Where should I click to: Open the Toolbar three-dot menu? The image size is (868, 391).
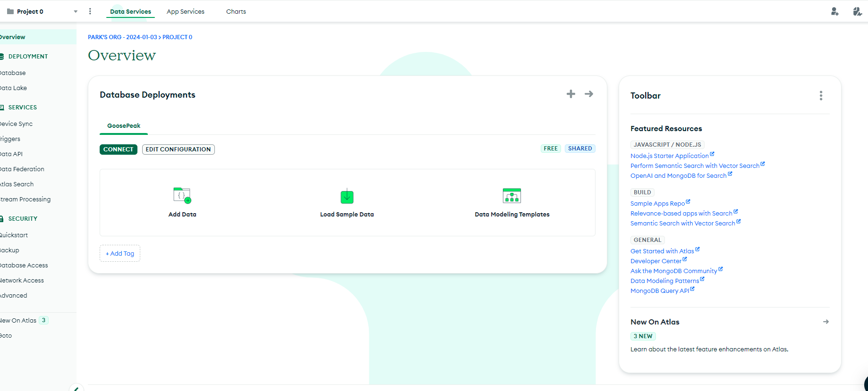821,96
